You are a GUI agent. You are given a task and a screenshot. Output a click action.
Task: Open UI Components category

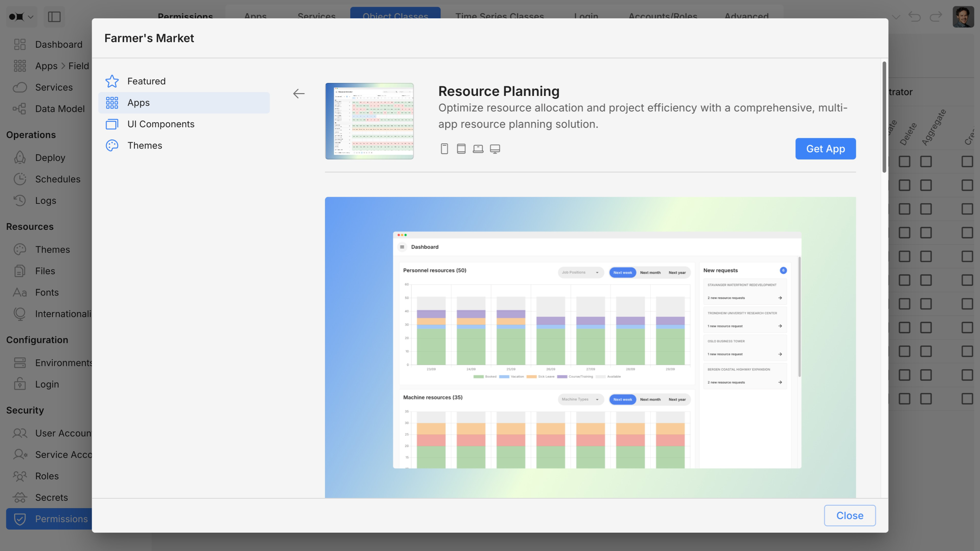coord(161,124)
